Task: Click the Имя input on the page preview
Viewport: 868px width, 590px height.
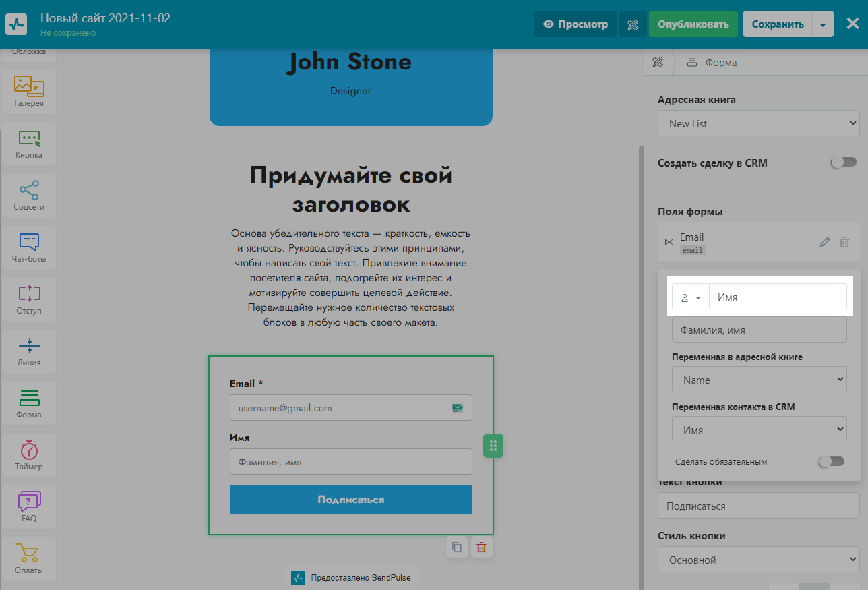Action: point(351,462)
